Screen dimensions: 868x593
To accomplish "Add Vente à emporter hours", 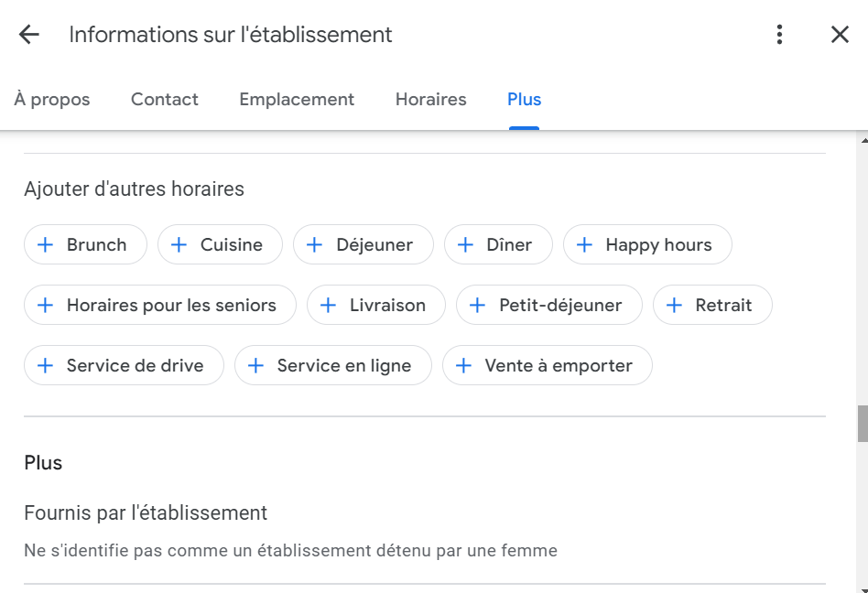I will coord(548,366).
